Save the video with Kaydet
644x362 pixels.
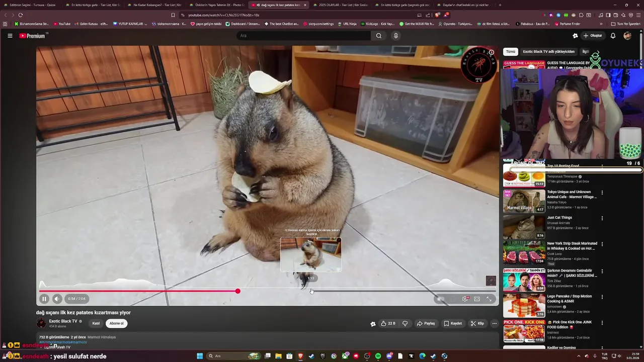453,323
